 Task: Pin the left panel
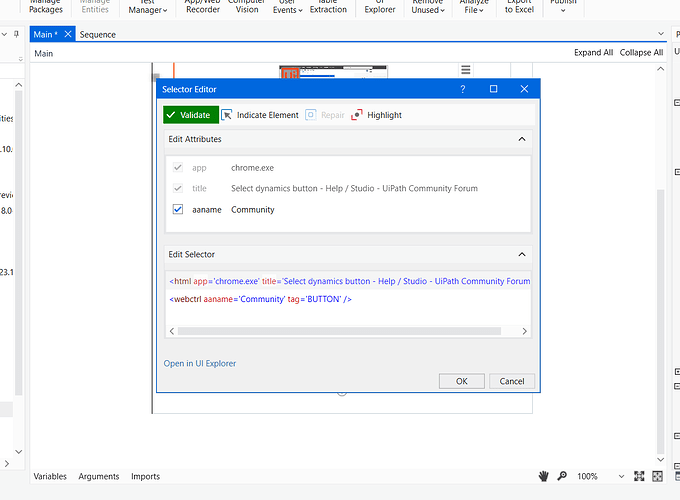16,34
